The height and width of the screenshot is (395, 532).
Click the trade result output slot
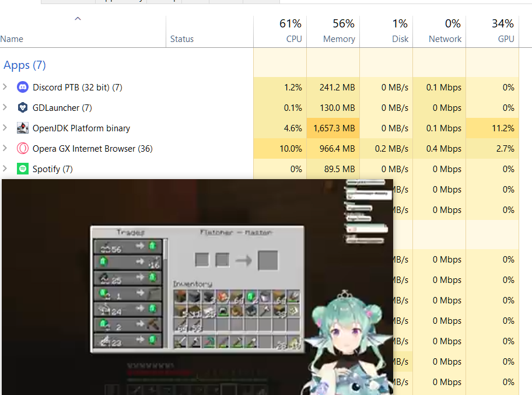tap(268, 260)
